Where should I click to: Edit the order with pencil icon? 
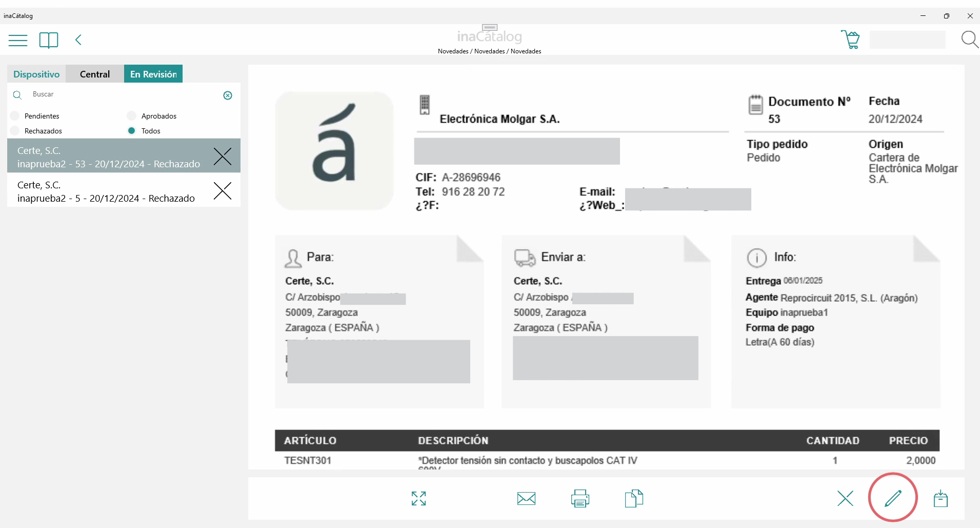893,498
